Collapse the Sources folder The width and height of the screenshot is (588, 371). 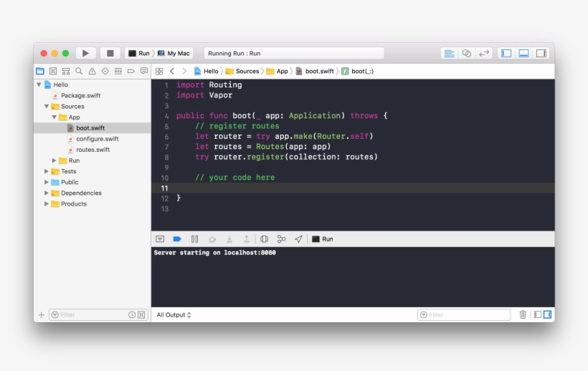[47, 106]
